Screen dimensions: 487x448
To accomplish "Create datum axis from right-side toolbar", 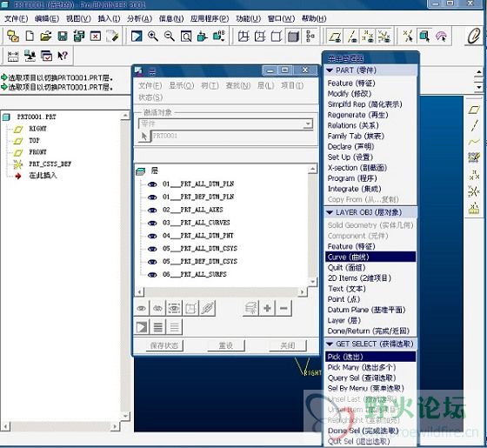I will tap(474, 125).
